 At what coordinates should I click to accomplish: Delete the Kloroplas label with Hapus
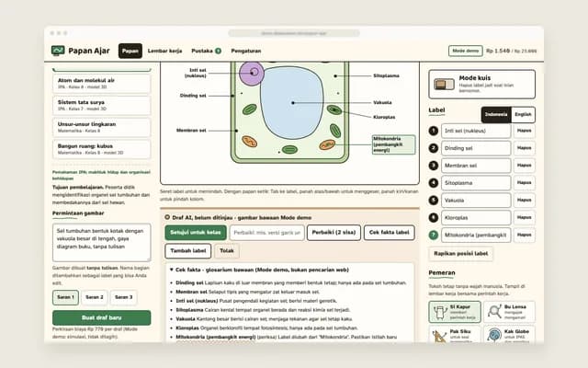524,217
